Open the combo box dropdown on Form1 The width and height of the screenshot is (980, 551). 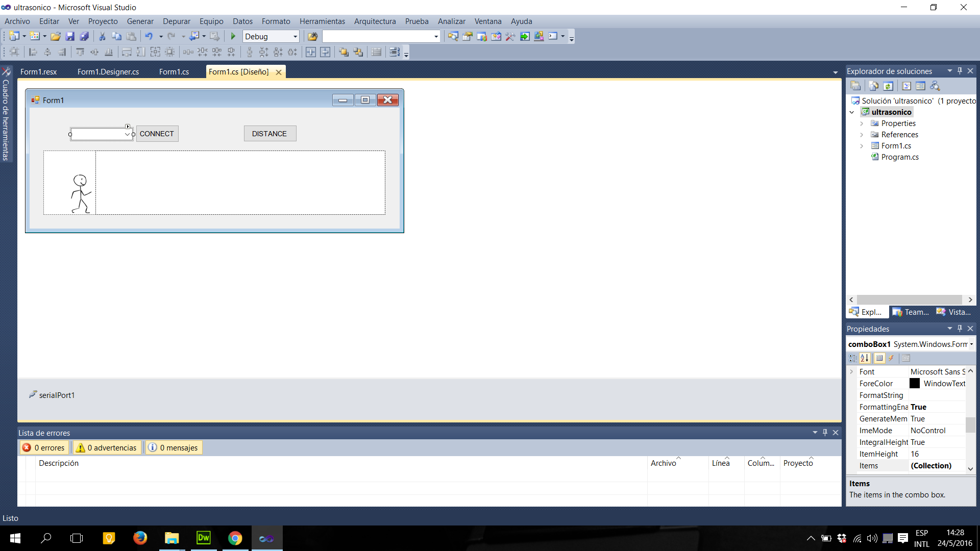click(x=127, y=134)
